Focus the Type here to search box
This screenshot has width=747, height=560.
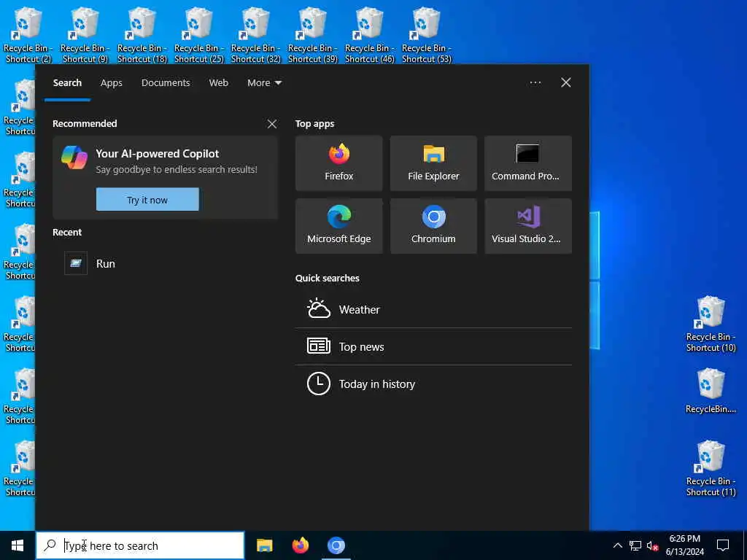point(140,545)
